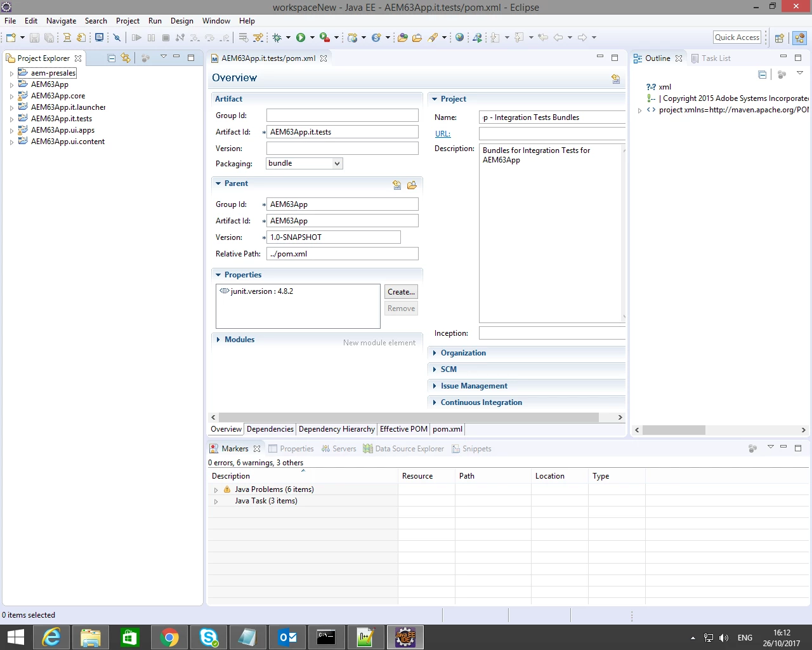Click the Open Perspective icon
Image resolution: width=812 pixels, height=650 pixels.
click(x=780, y=37)
